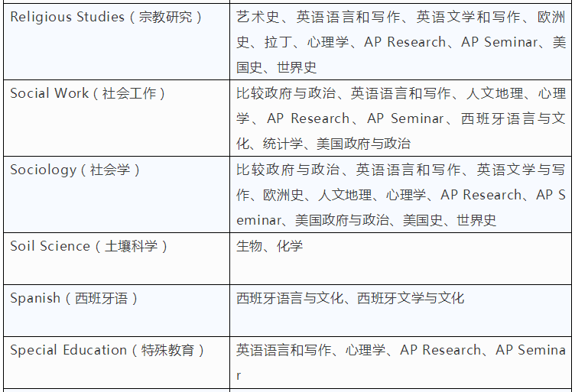
Task: Click 世界史 in the Sociology row
Action: (476, 220)
